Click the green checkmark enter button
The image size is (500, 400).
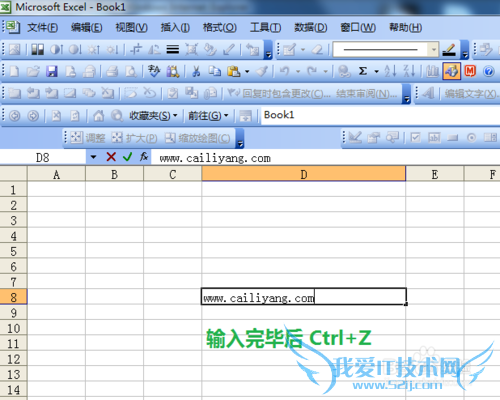tap(127, 157)
